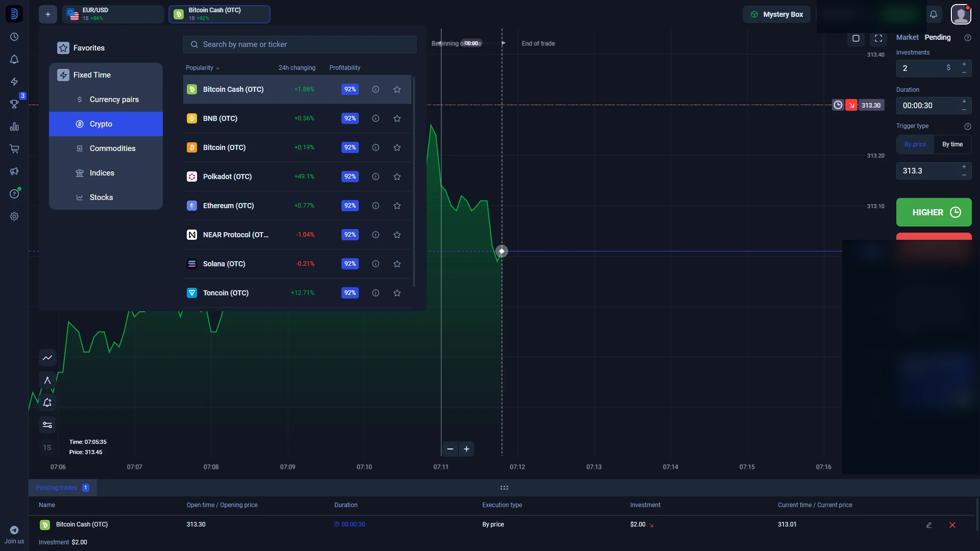Select Currency pairs category

click(x=106, y=99)
